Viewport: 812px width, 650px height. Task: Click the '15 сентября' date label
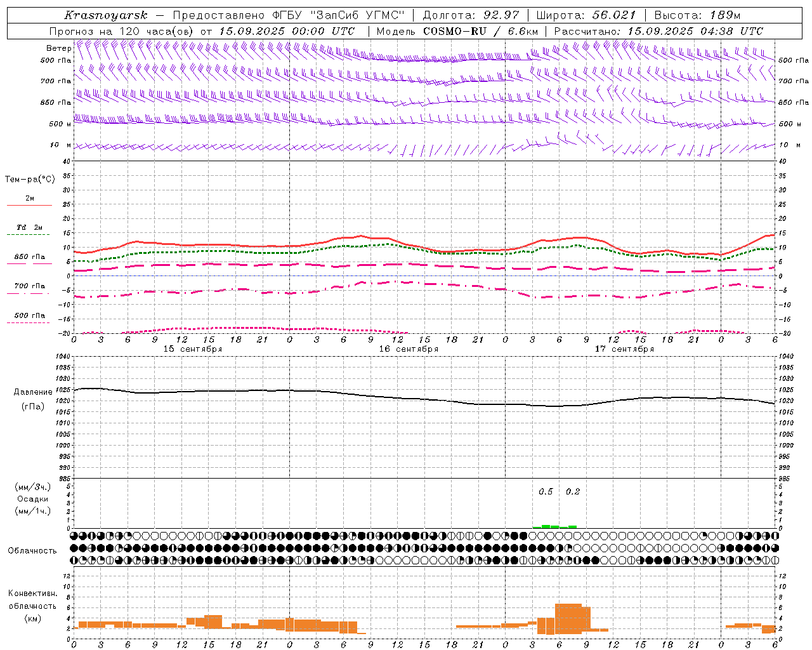tap(193, 349)
